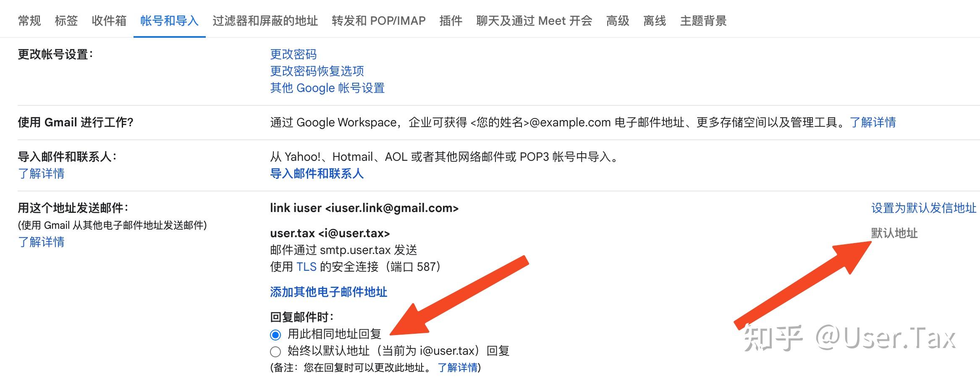Select the 帐号和导入 tab

169,21
